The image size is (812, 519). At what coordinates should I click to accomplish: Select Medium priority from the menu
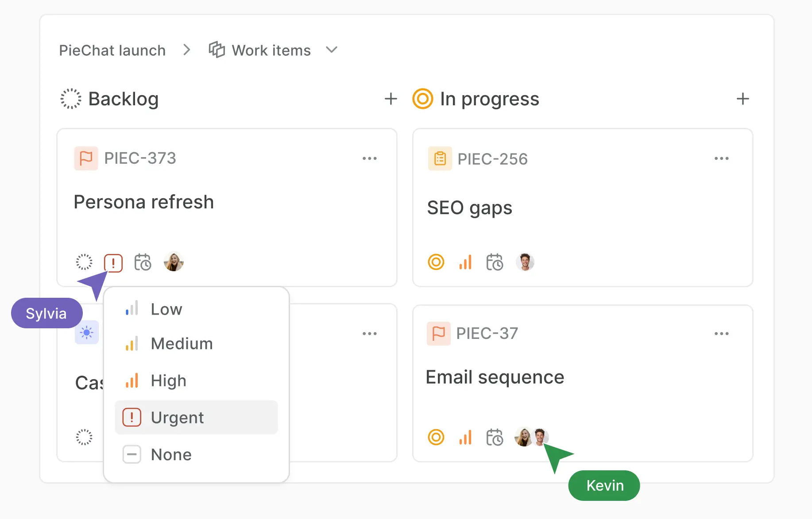tap(182, 344)
